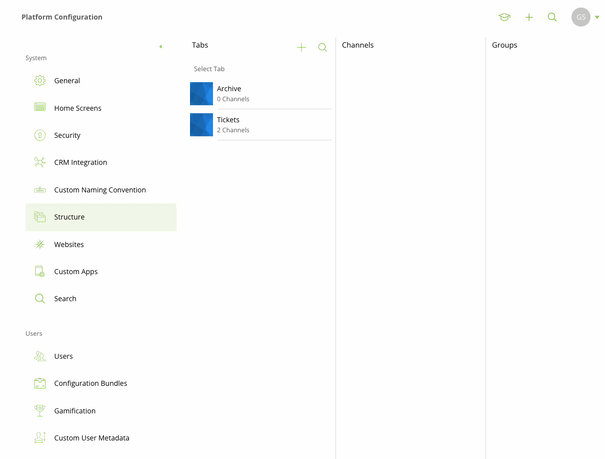The image size is (605, 459).
Task: Expand the user menu dropdown arrow
Action: tap(597, 17)
